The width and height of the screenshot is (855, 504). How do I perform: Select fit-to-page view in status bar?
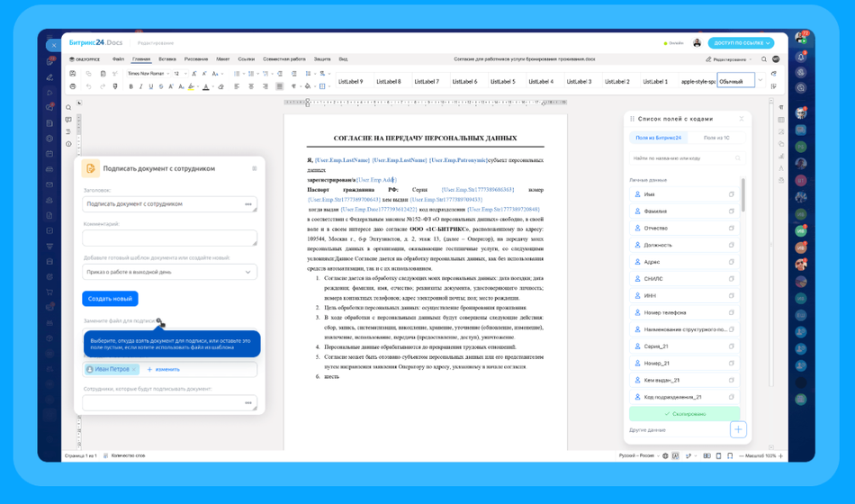click(718, 456)
